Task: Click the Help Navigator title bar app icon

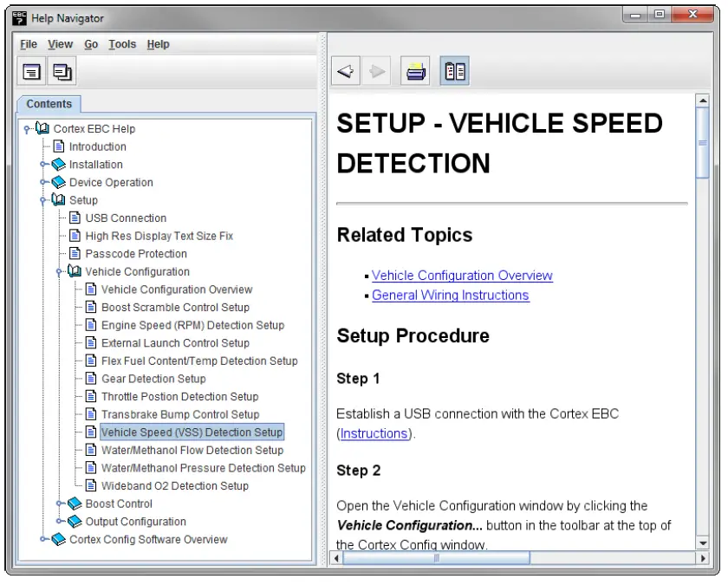Action: tap(19, 17)
